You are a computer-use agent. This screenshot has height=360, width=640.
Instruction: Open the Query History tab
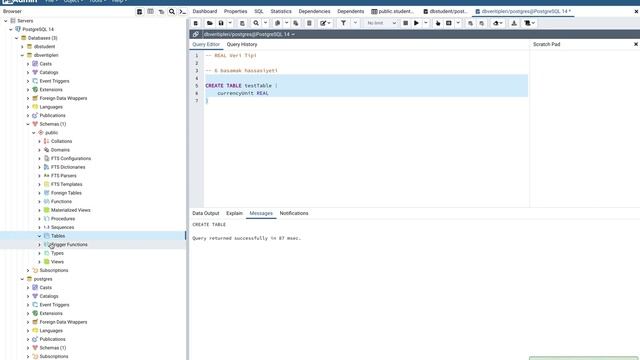242,44
